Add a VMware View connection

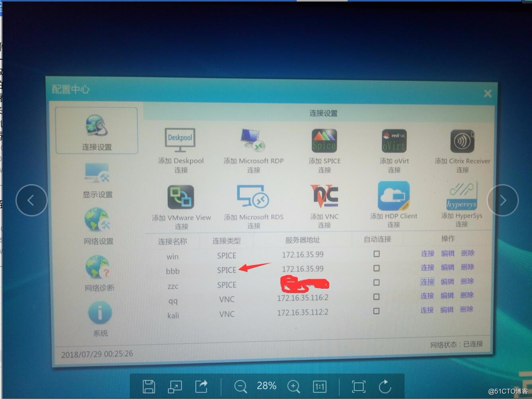[181, 207]
